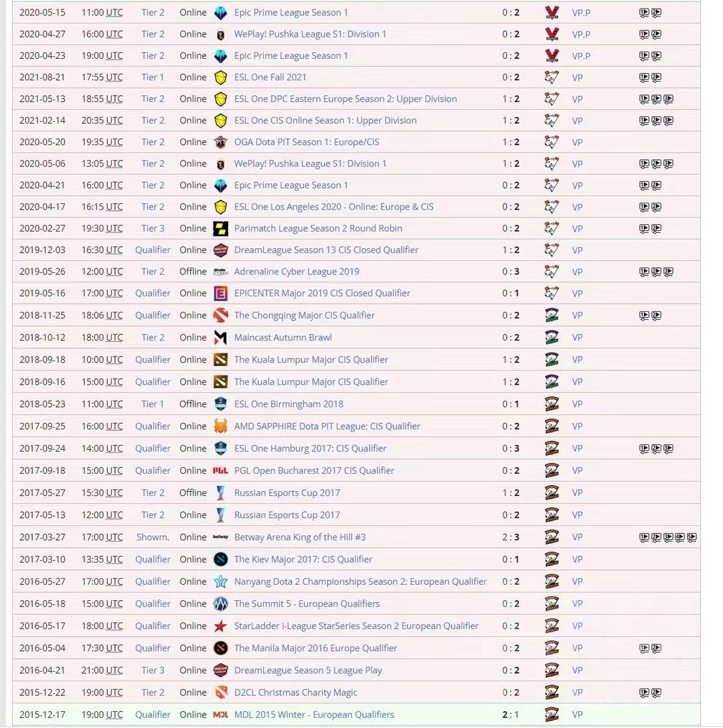Click the Qualifier link for The Kiev Major 2017

(x=153, y=559)
